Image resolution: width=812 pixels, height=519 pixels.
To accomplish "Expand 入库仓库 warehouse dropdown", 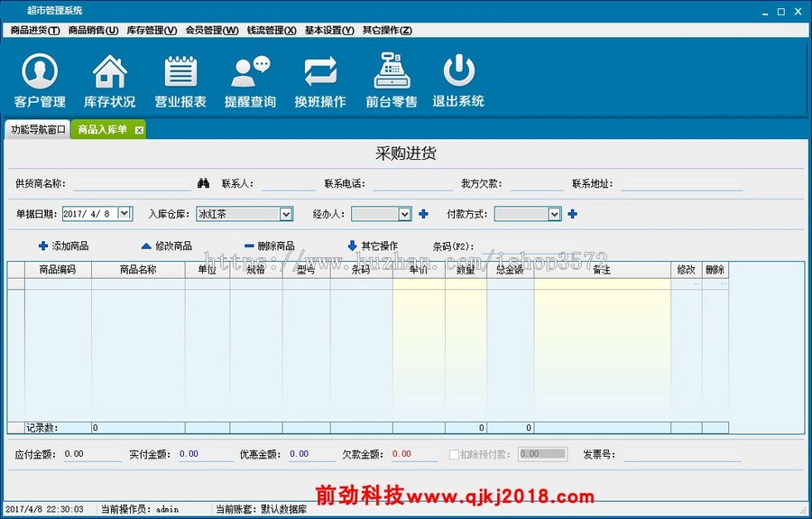I will click(286, 214).
